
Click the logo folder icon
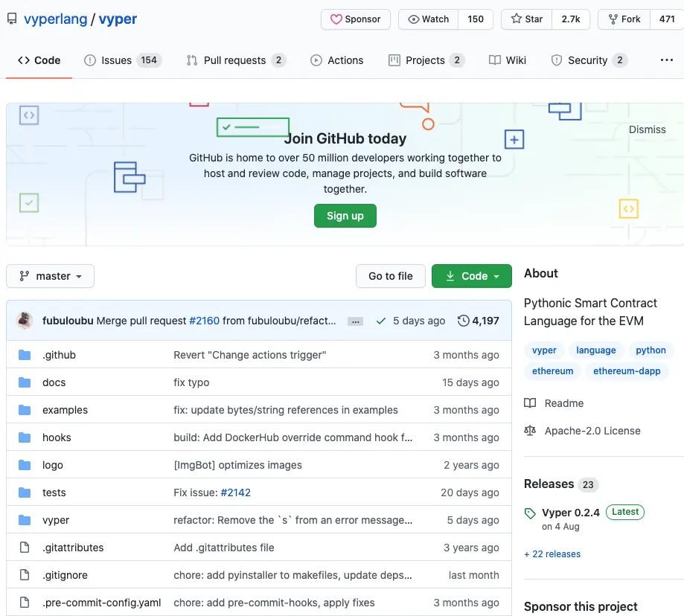(25, 465)
